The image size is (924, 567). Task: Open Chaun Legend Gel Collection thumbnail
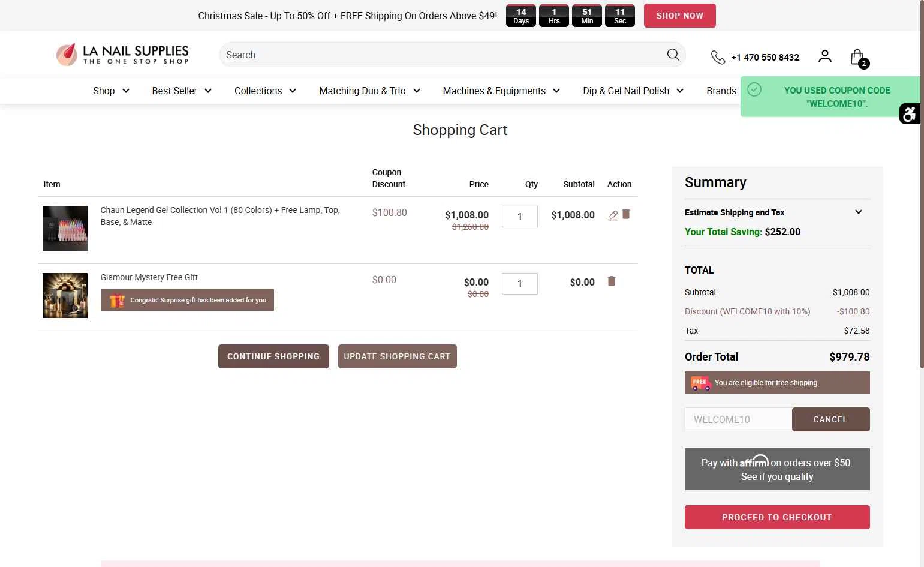(x=65, y=228)
